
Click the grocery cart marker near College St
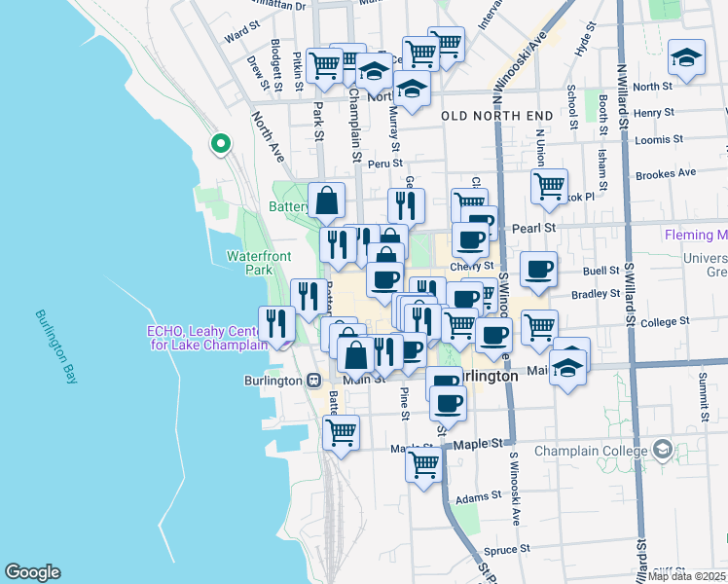539,329
